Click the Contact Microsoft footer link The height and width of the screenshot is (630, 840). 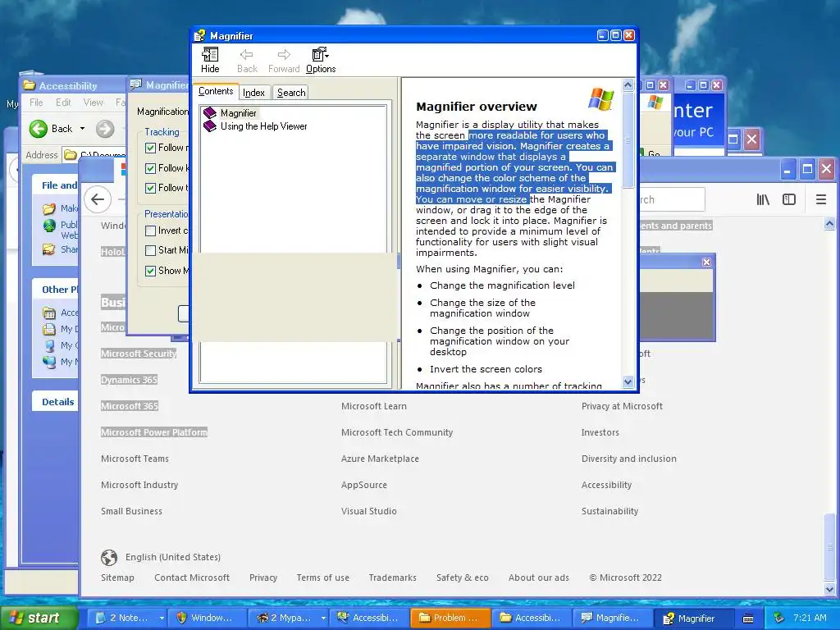pos(192,577)
